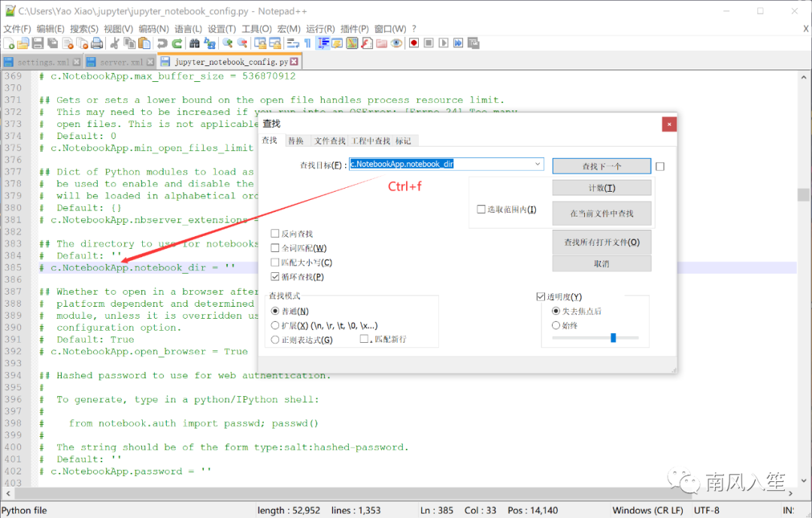This screenshot has width=812, height=518.
Task: Switch to the 标记 tab
Action: (x=404, y=141)
